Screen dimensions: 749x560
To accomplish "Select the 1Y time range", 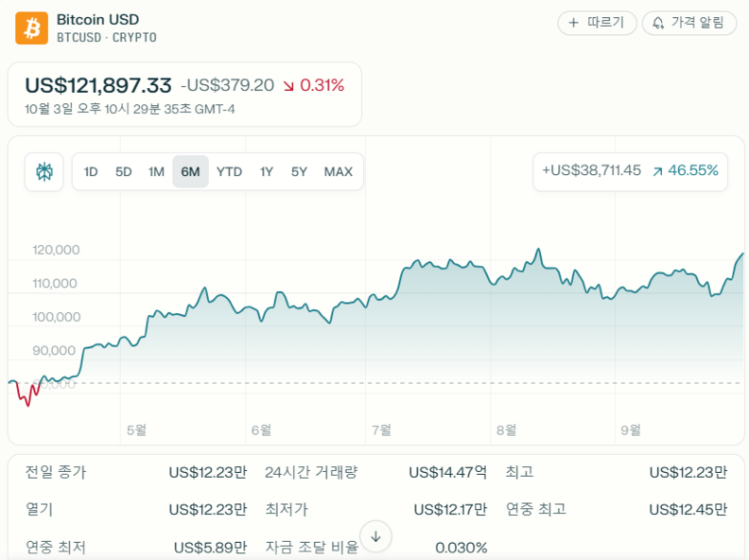I will 267,171.
